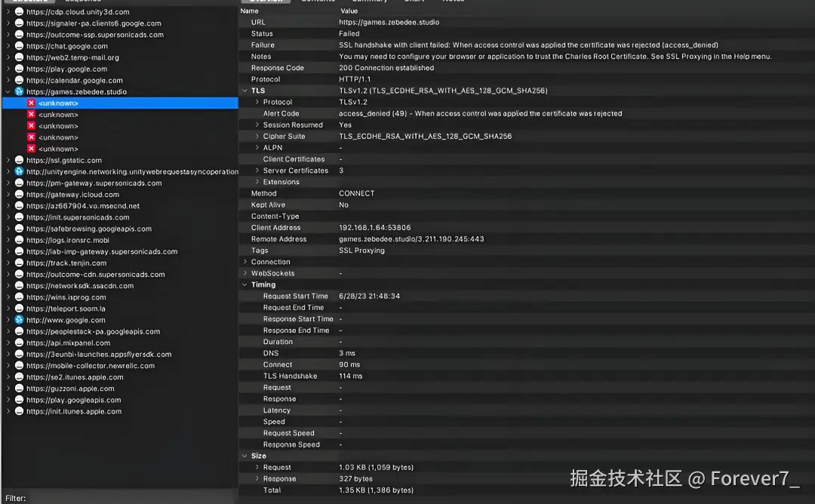815x504 pixels.
Task: Click red error icon on selected unknown request
Action: click(x=31, y=103)
